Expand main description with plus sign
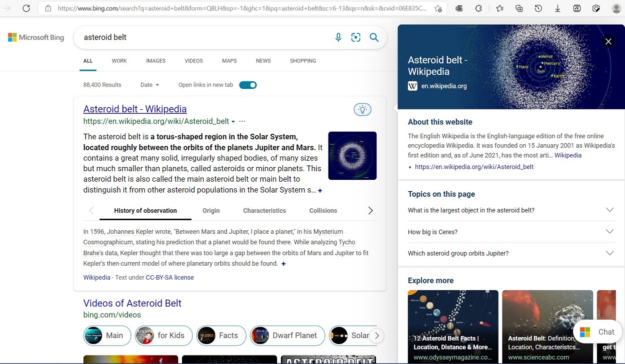The width and height of the screenshot is (625, 364). (x=320, y=191)
